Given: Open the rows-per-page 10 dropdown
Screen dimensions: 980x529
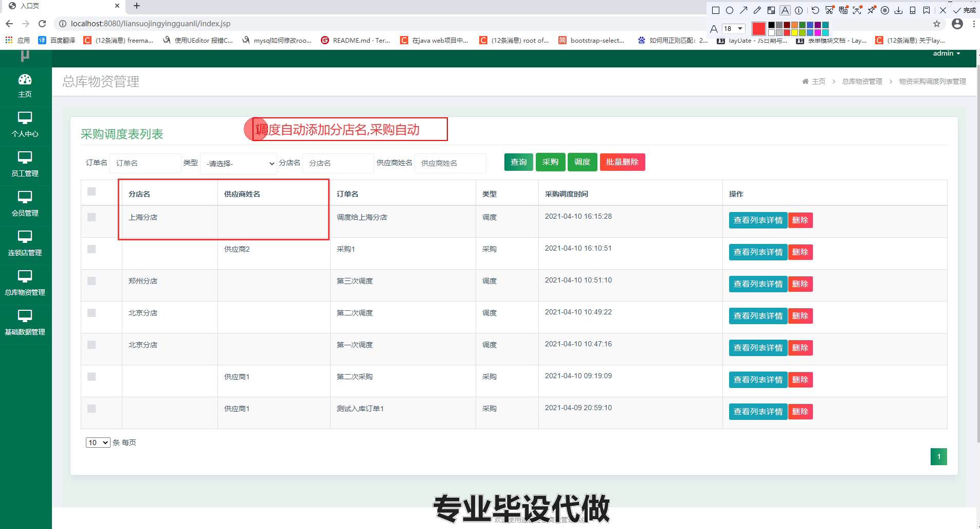Looking at the screenshot, I should point(98,443).
